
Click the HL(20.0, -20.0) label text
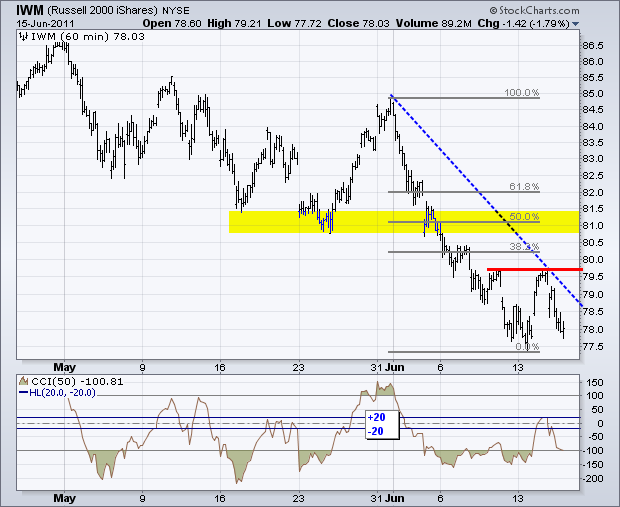click(62, 393)
